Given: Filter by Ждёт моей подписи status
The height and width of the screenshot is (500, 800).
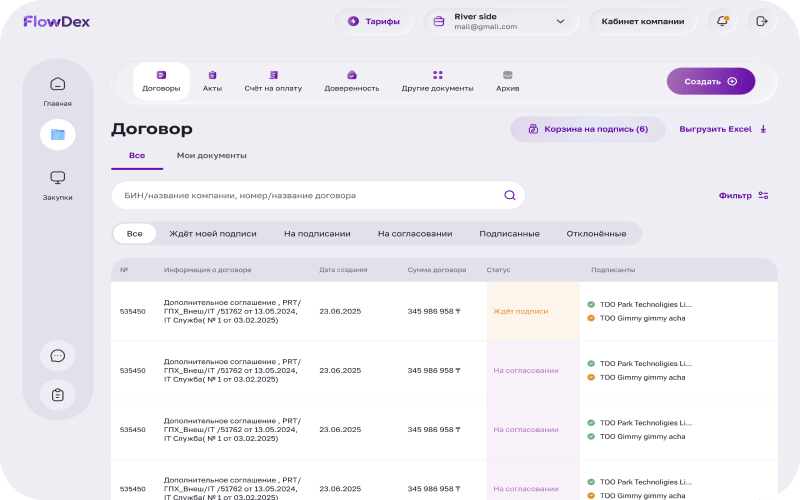Looking at the screenshot, I should click(213, 233).
